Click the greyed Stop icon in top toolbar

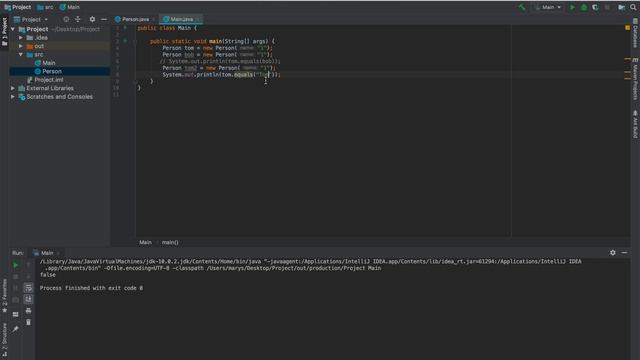pos(607,7)
